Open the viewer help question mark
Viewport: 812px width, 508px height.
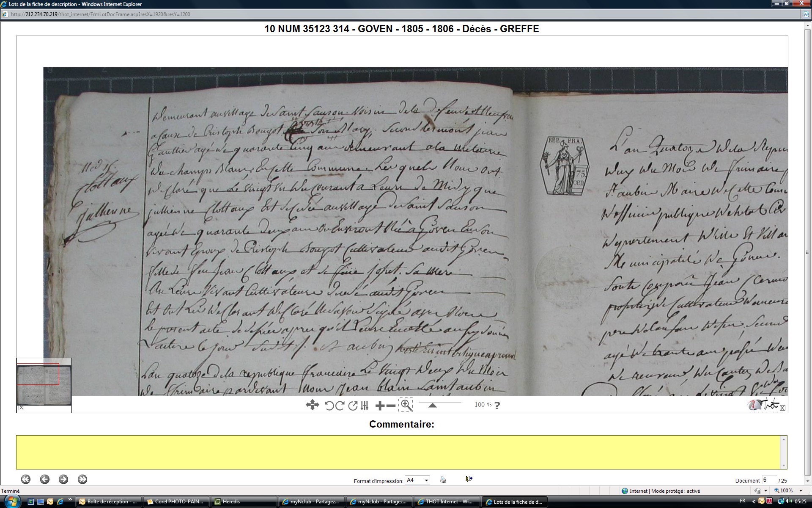[x=497, y=405]
